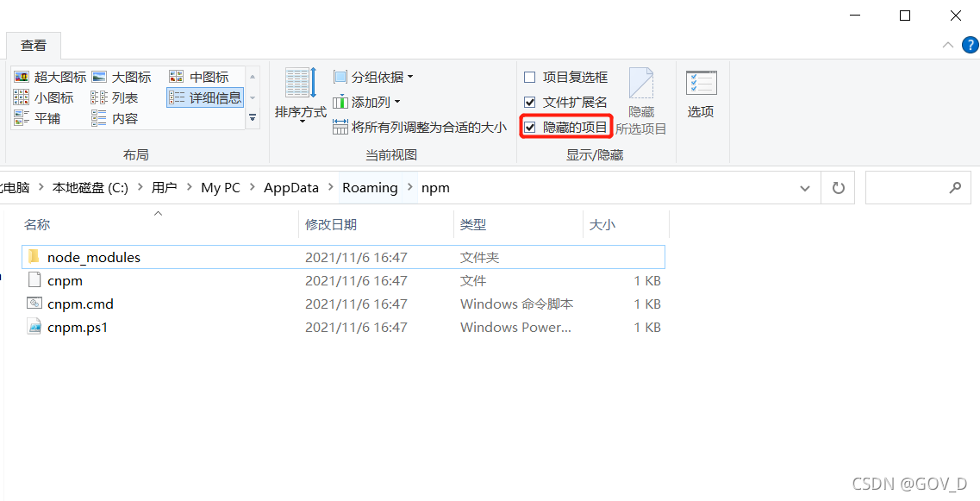Viewport: 980px width, 501px height.
Task: Refresh the current folder
Action: 838,188
